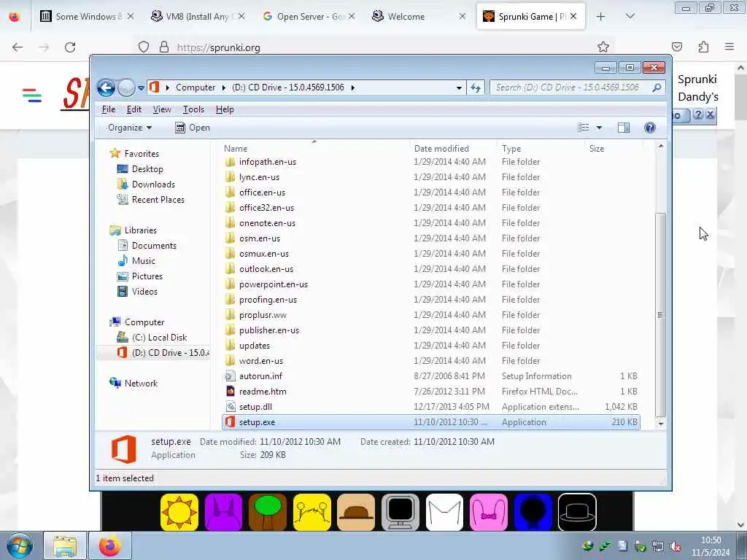Open a new Firefox tab with plus

click(600, 17)
